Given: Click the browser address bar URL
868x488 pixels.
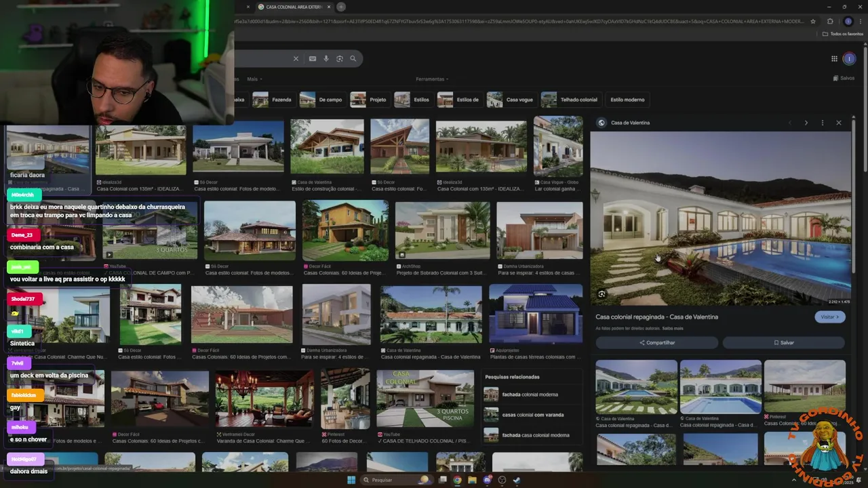Looking at the screenshot, I should coord(519,21).
